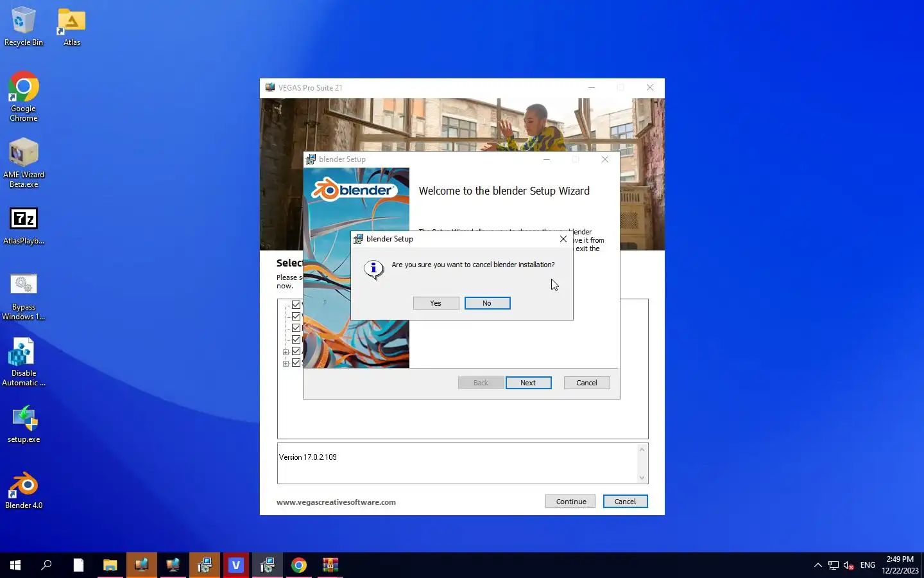
Task: Open the network status tray icon
Action: tap(833, 565)
